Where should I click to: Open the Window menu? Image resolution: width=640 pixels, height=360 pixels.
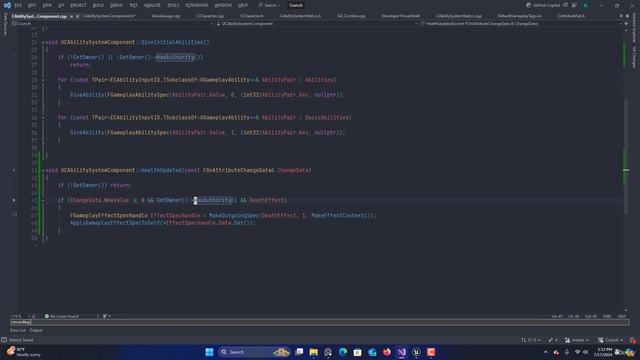(223, 5)
